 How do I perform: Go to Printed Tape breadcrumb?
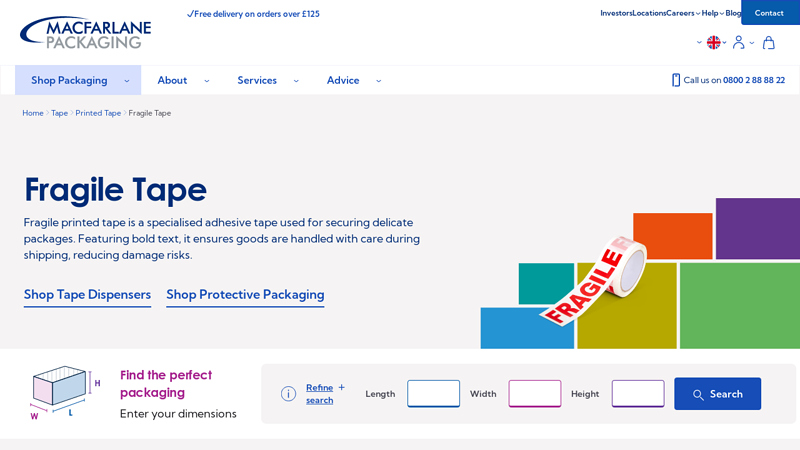[98, 113]
